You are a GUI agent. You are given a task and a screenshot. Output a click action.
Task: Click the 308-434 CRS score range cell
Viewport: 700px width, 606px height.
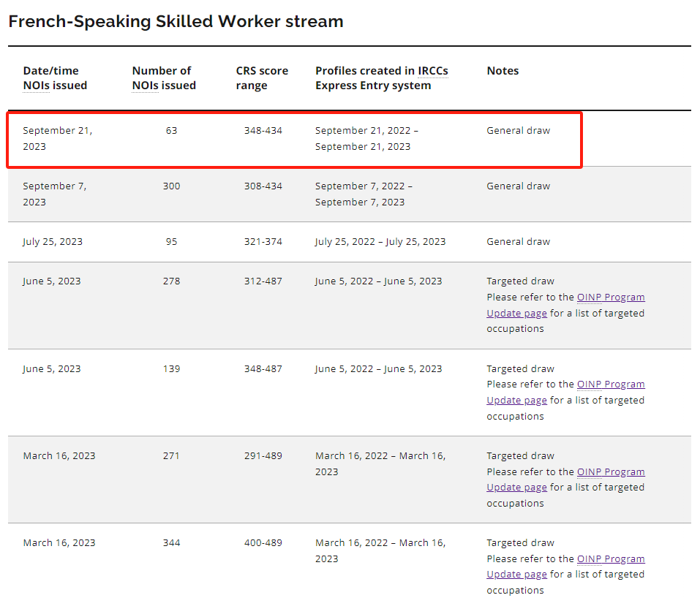coord(263,186)
